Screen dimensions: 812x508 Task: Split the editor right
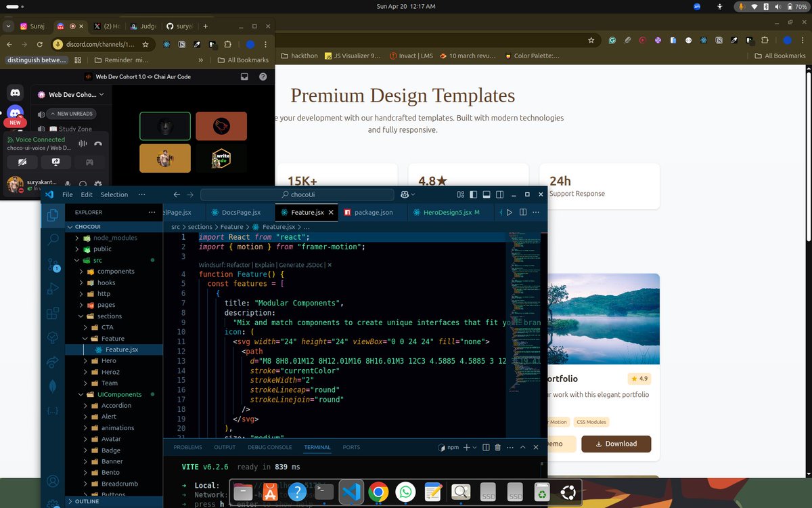(x=523, y=212)
